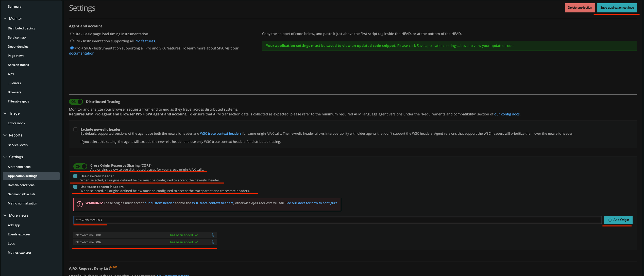Click the warning exclamation icon
This screenshot has width=644, height=276.
(80, 204)
